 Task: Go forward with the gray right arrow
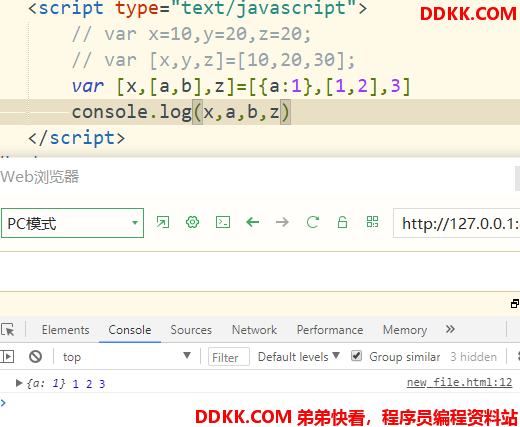point(282,222)
